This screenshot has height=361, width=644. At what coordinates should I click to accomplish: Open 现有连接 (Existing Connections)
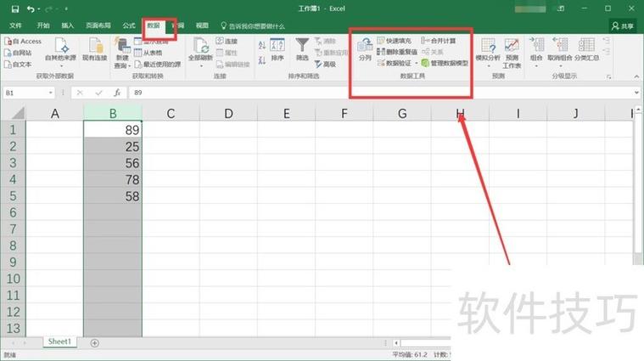(x=95, y=50)
